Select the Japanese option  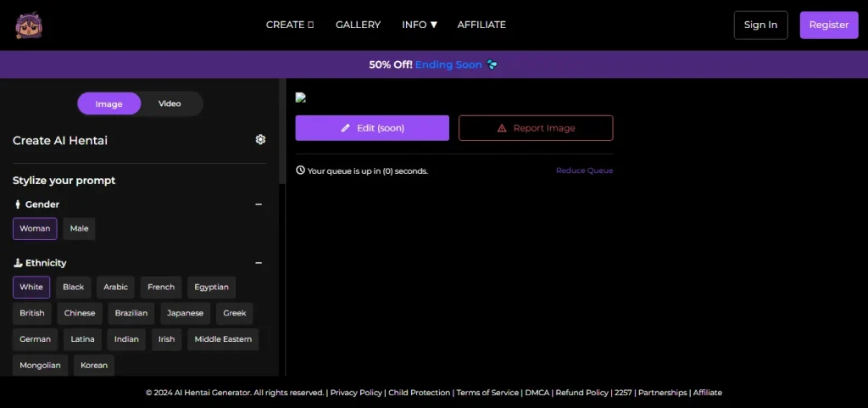point(186,313)
